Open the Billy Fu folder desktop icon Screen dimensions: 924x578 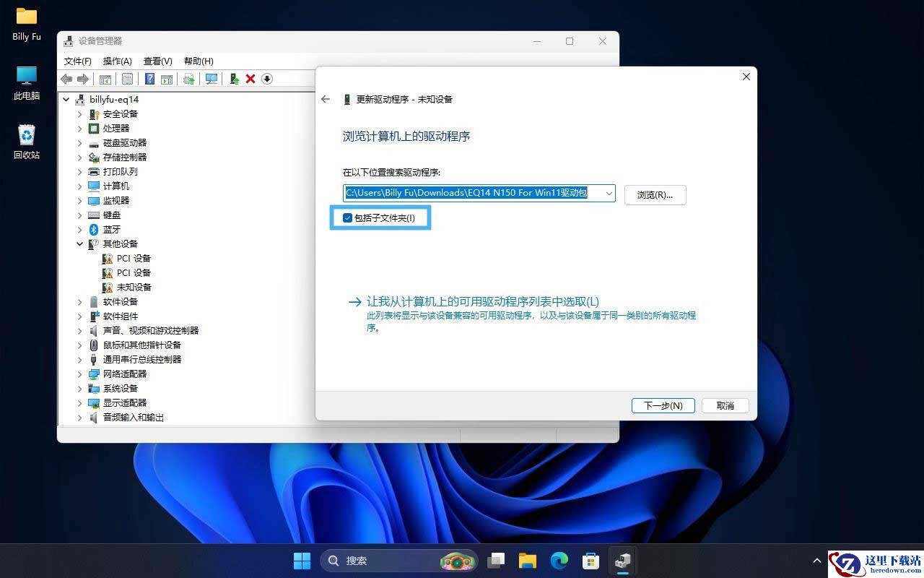pyautogui.click(x=27, y=23)
